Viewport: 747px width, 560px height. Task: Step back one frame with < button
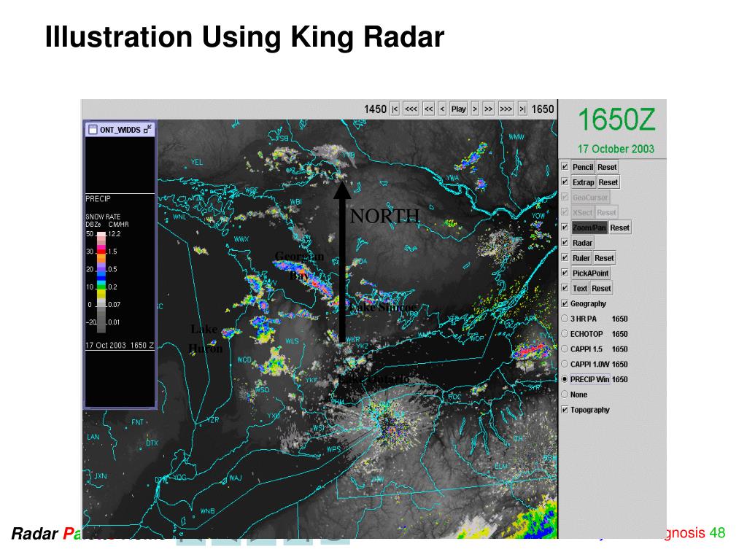tap(442, 109)
